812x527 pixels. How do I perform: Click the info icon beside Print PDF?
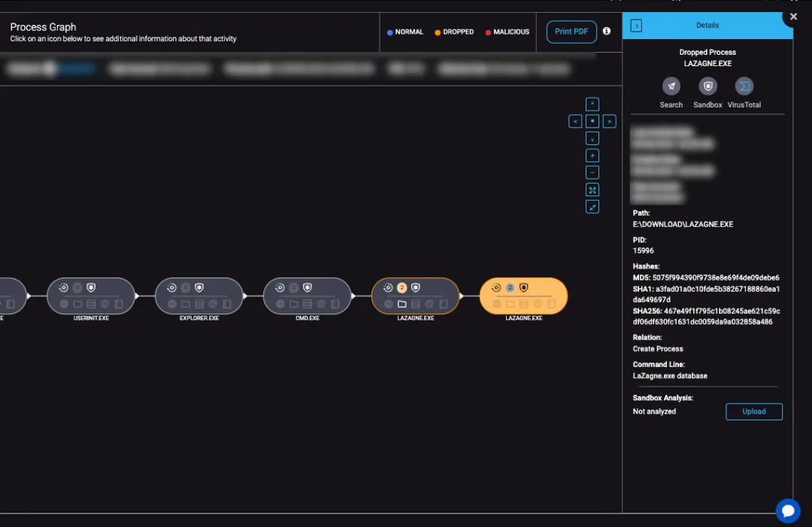click(x=607, y=32)
